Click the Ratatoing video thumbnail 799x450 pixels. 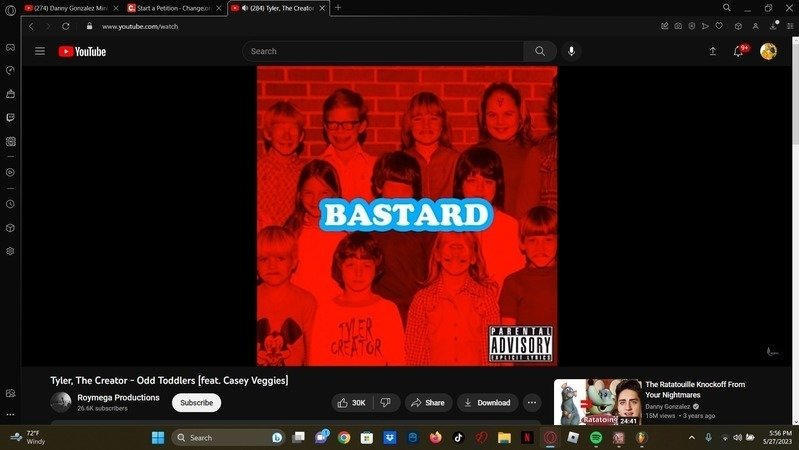(597, 402)
